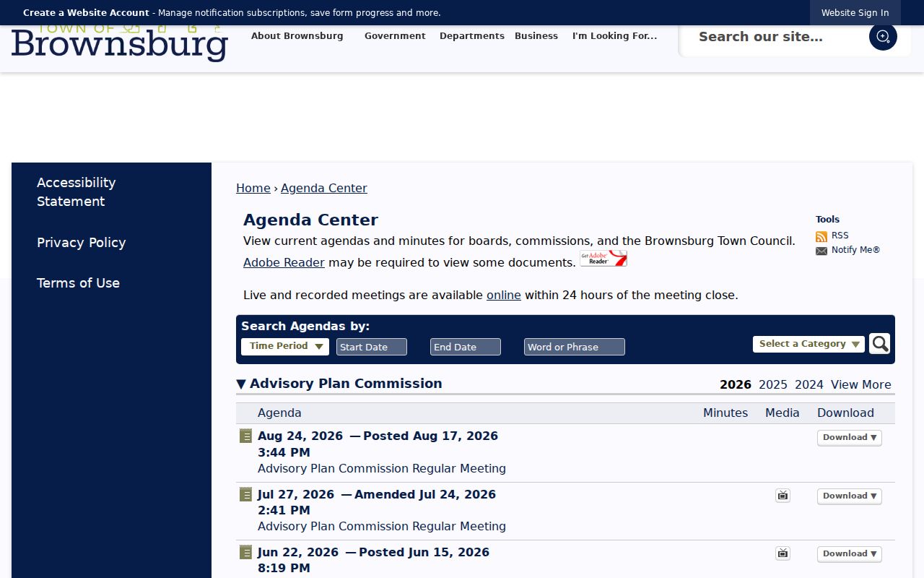Open Download menu for Jun 22, 2026 agenda
This screenshot has width=924, height=578.
click(850, 554)
